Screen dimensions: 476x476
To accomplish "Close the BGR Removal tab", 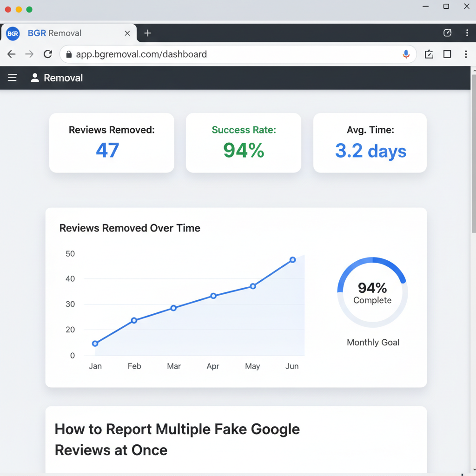I will coord(127,33).
